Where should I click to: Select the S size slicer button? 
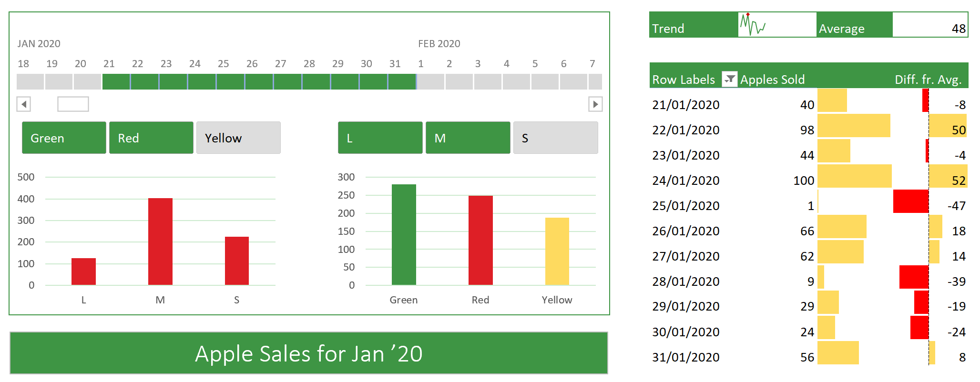pyautogui.click(x=555, y=138)
